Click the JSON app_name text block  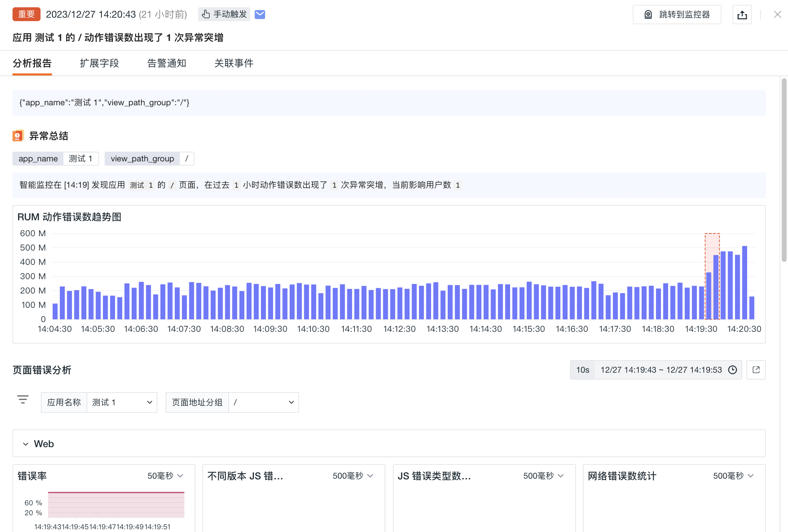tap(389, 103)
